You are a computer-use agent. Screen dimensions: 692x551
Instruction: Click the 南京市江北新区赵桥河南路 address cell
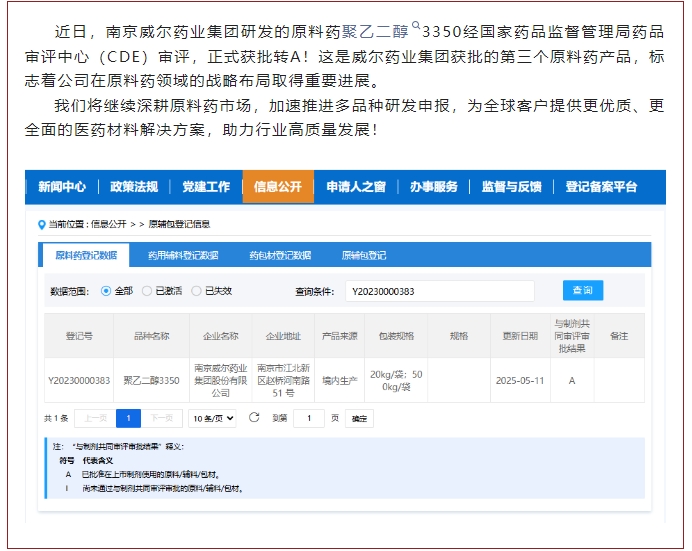[x=283, y=380]
